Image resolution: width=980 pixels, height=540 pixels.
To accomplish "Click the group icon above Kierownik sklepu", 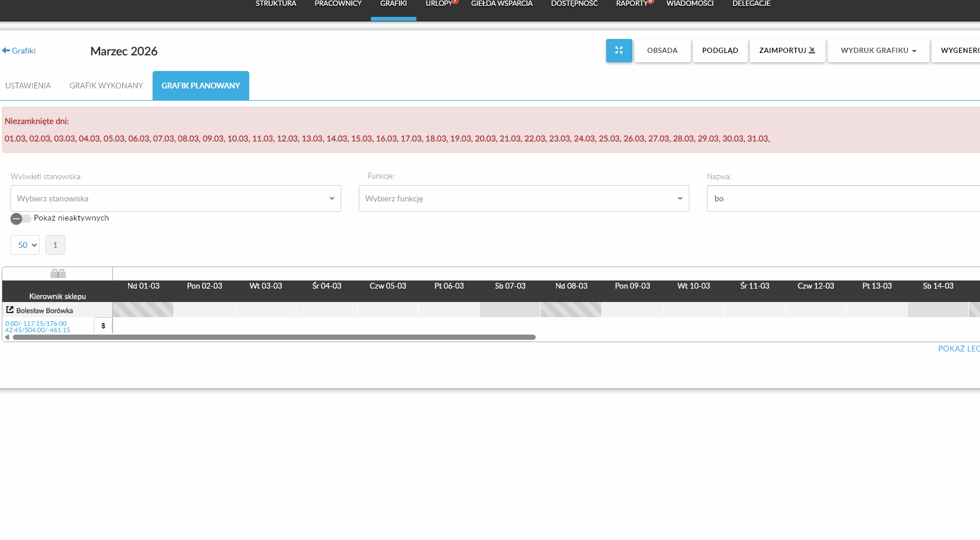I will pyautogui.click(x=58, y=273).
